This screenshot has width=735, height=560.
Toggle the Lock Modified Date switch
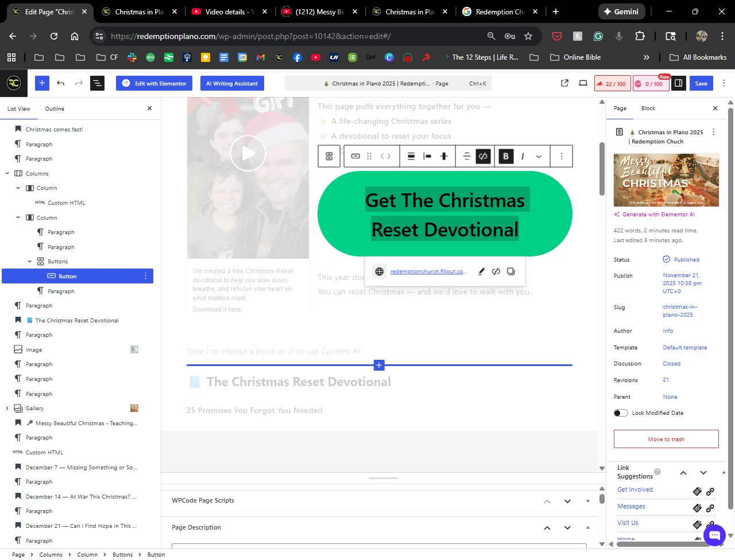[621, 413]
